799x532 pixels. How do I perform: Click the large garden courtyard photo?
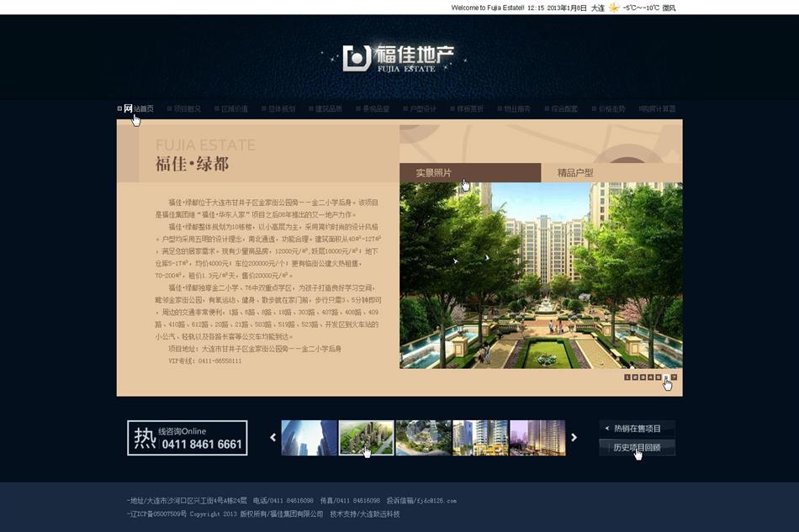(540, 276)
